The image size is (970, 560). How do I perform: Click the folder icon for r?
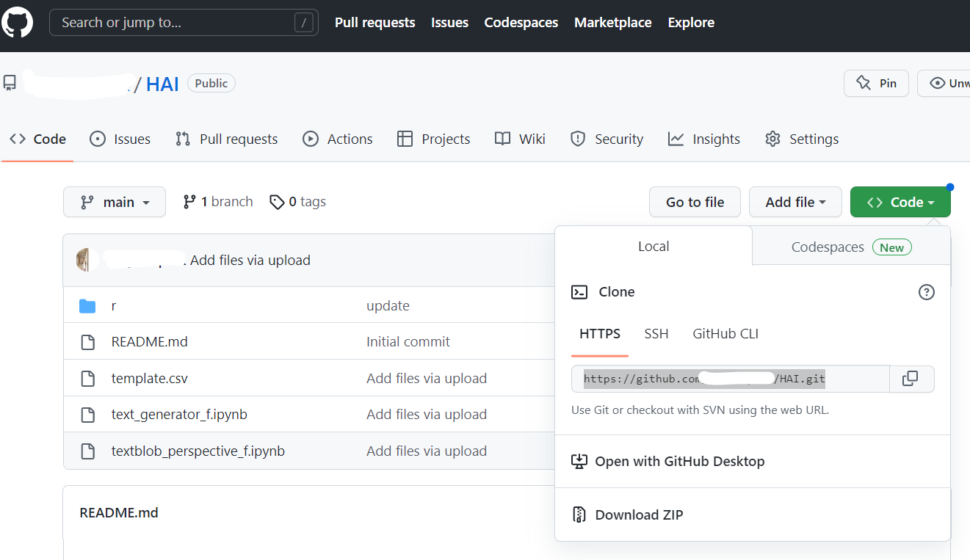pyautogui.click(x=87, y=305)
